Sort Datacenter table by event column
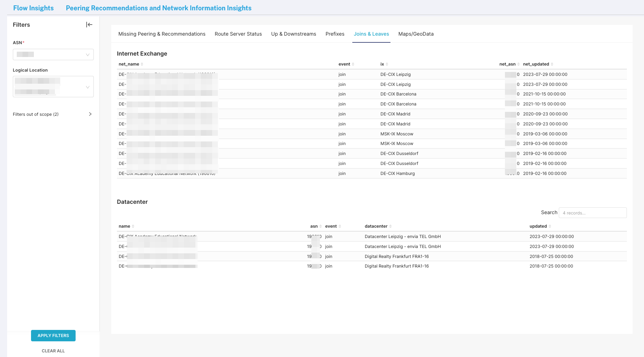The width and height of the screenshot is (644, 357). point(333,226)
